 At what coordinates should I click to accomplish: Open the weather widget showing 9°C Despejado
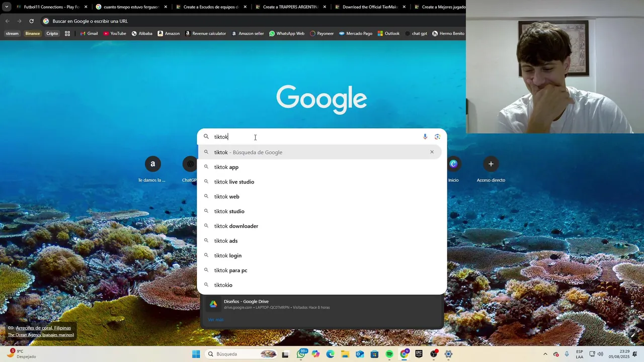tap(21, 354)
